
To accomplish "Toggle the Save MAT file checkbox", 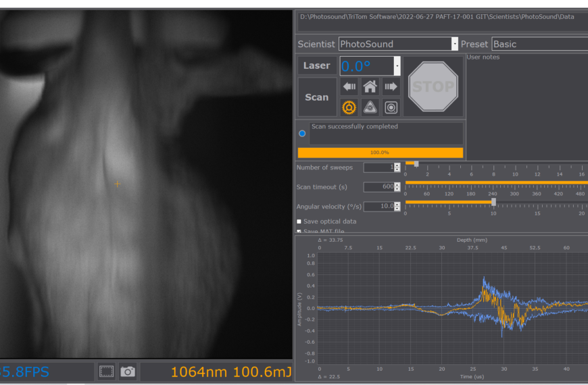I will click(299, 232).
